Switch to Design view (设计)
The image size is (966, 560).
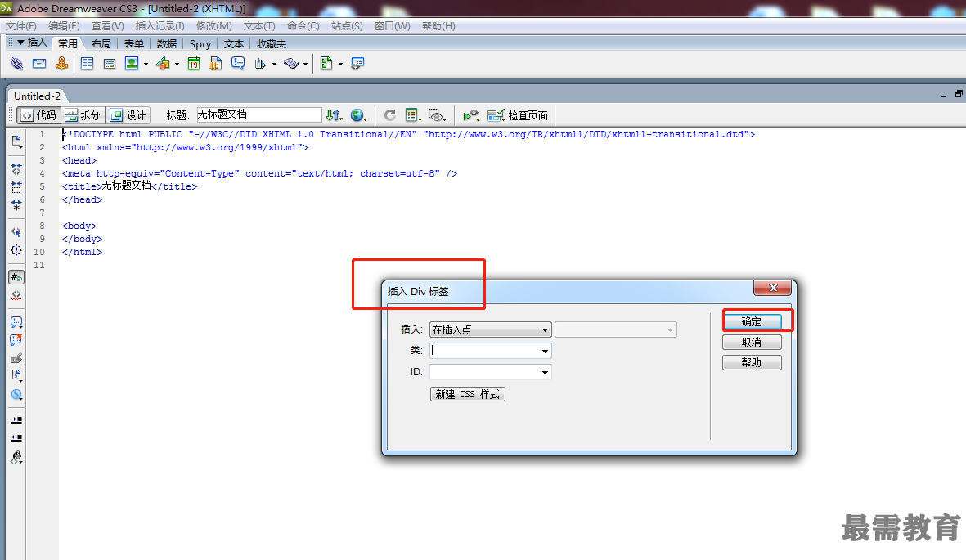pos(128,115)
